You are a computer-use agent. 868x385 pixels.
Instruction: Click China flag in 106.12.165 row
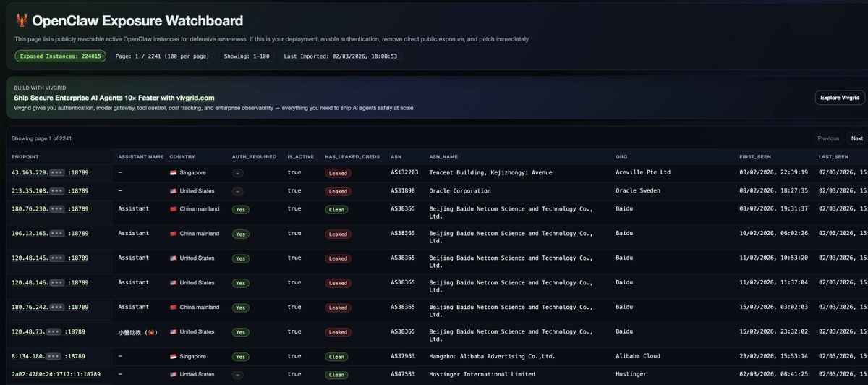pos(174,234)
